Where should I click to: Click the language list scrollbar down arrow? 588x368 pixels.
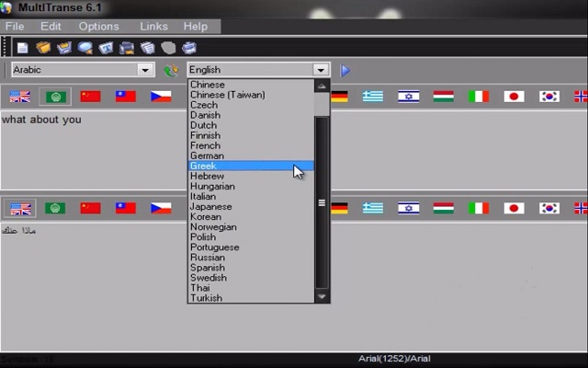pos(322,296)
